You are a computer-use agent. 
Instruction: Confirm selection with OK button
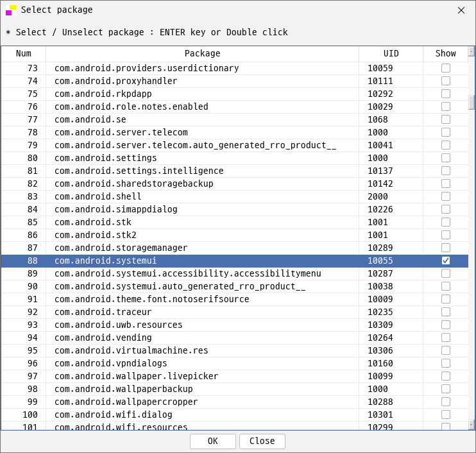tap(213, 441)
